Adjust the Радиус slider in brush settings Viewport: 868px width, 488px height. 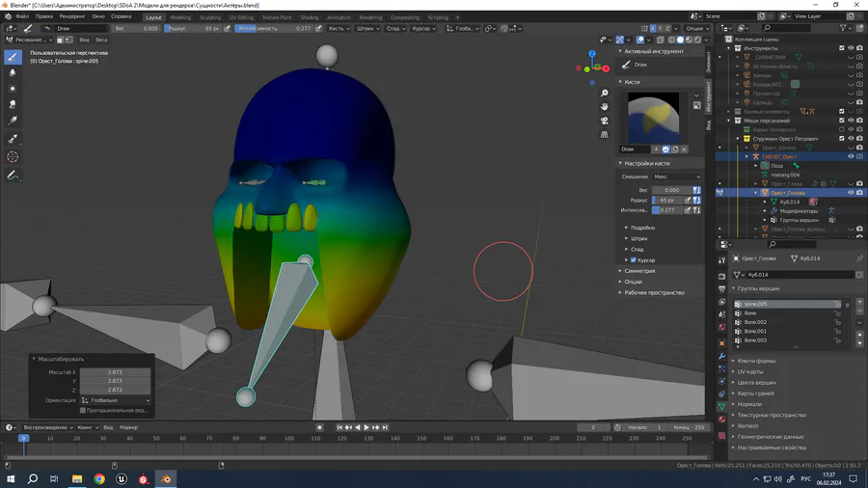667,201
